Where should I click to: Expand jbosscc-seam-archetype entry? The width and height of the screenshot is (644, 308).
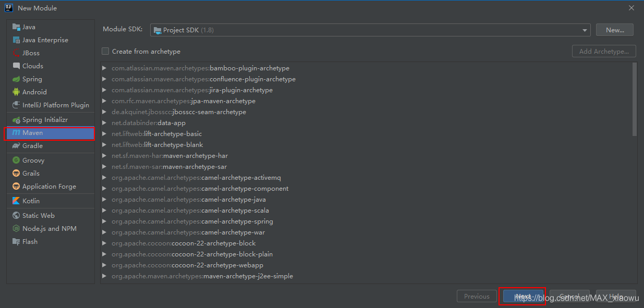click(x=105, y=112)
